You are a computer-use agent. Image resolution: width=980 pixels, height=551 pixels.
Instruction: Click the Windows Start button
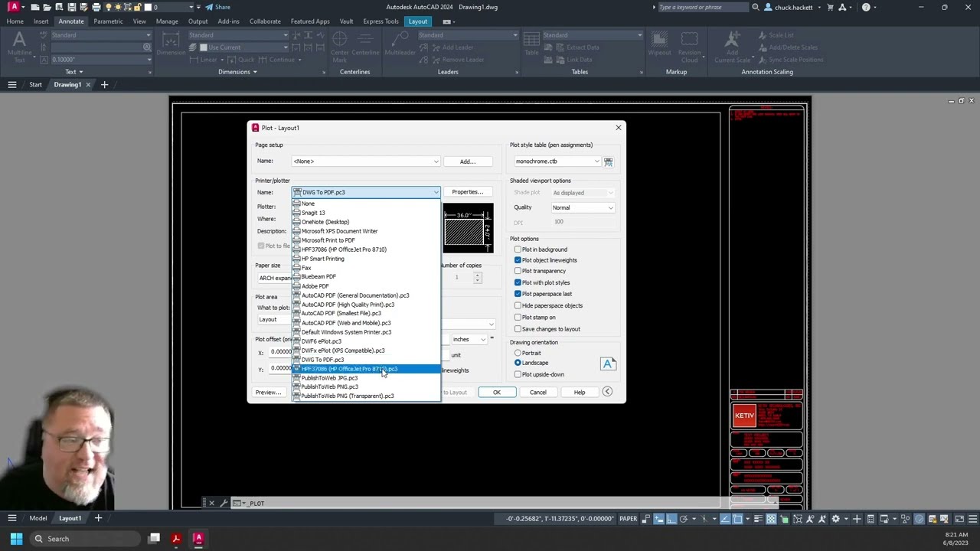coord(16,539)
